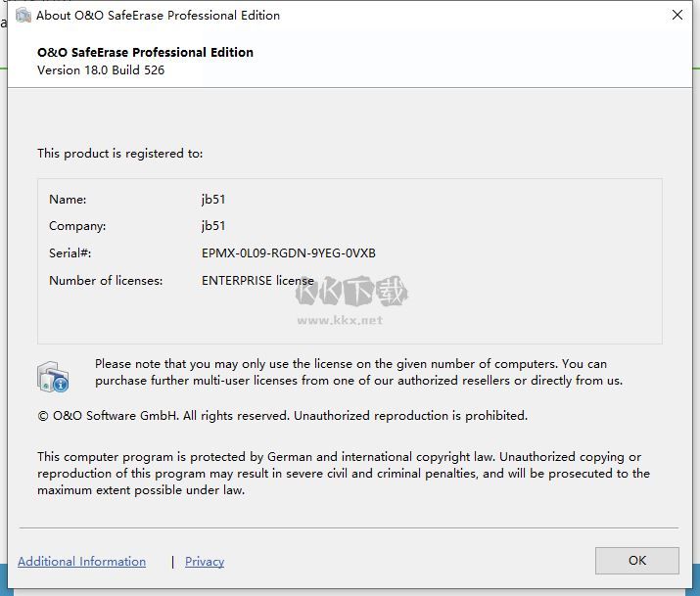Click the Number of licenses label
Image resolution: width=700 pixels, height=596 pixels.
click(106, 281)
